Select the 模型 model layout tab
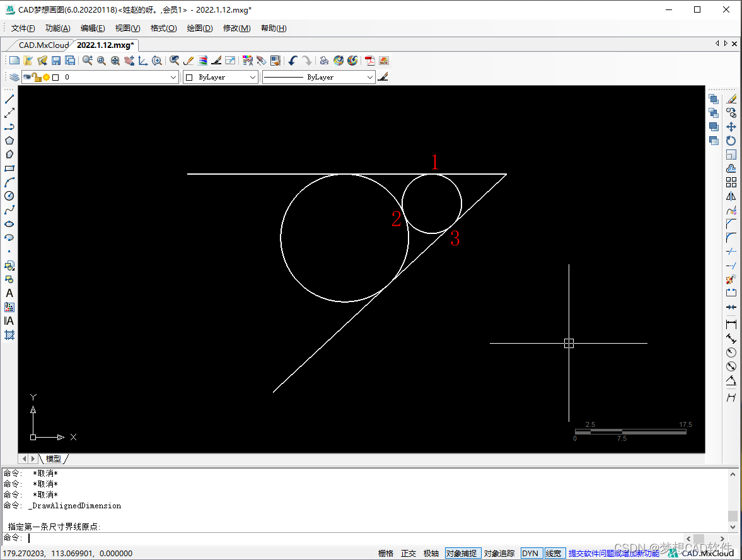The width and height of the screenshot is (742, 560). tap(54, 458)
